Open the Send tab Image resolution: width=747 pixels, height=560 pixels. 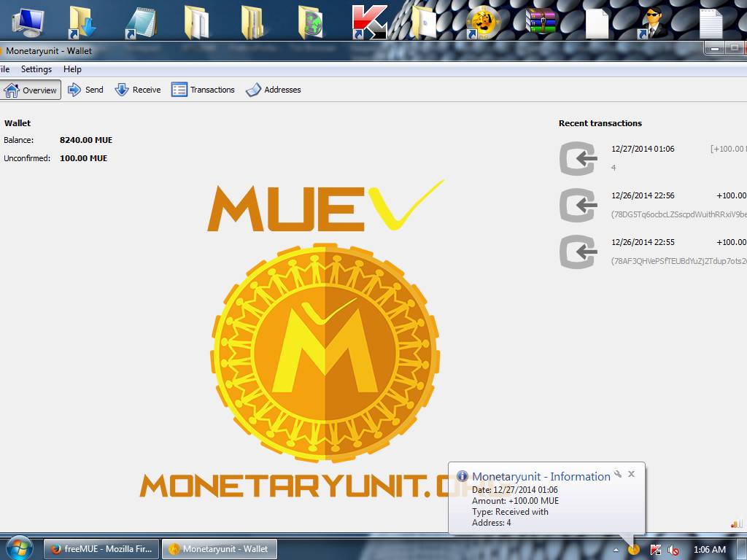coord(86,90)
